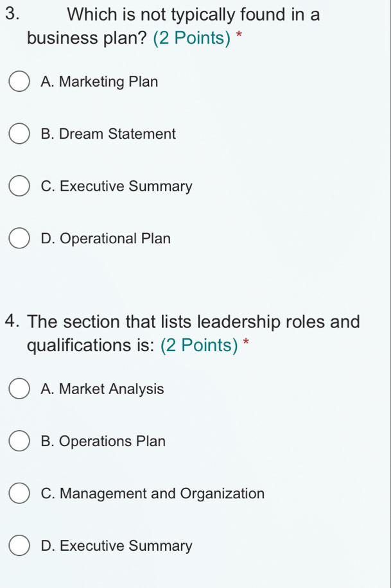Tick the Management and Organization radio button
The height and width of the screenshot is (588, 391).
coord(20,494)
